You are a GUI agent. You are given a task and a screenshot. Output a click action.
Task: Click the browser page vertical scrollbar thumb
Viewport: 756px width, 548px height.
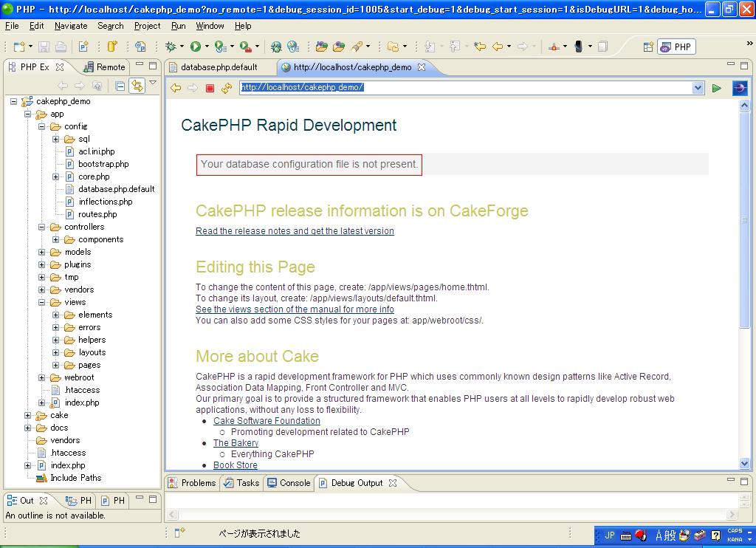coord(744,220)
